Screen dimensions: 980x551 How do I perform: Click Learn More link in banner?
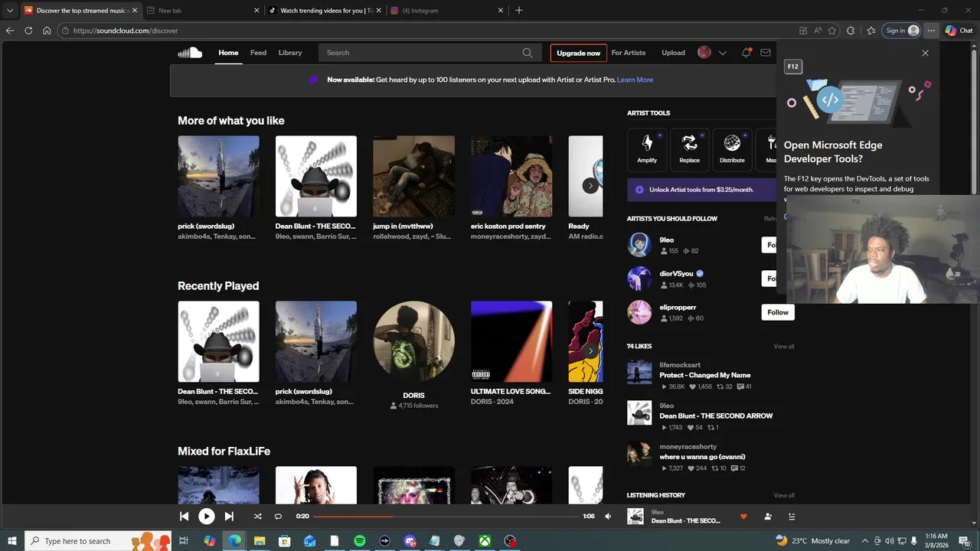tap(635, 80)
